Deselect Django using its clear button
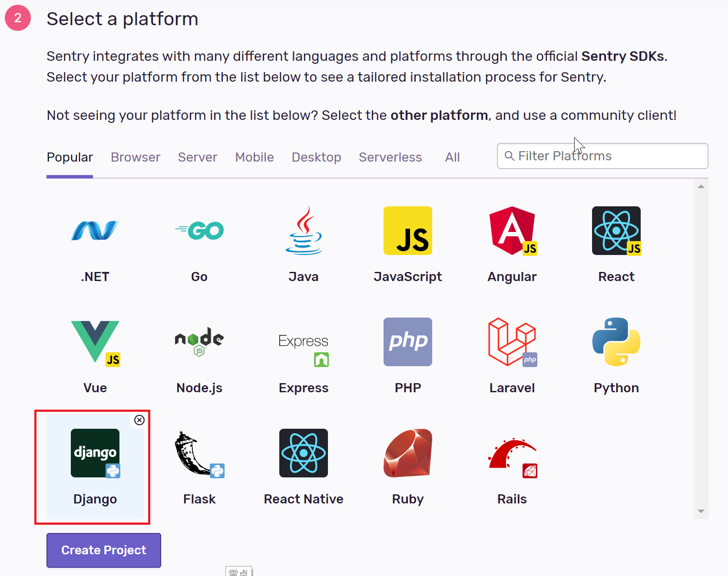The width and height of the screenshot is (728, 576). click(139, 420)
